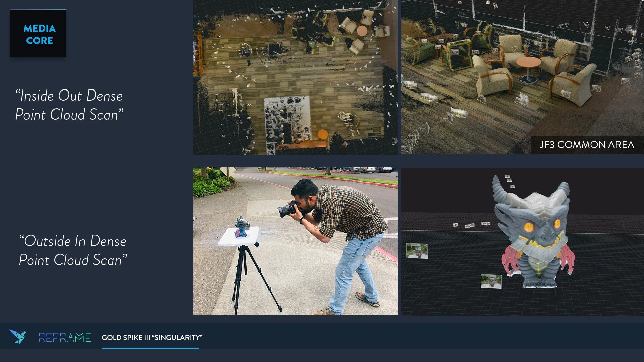Select camera frame photo below dragon's left

tap(491, 281)
